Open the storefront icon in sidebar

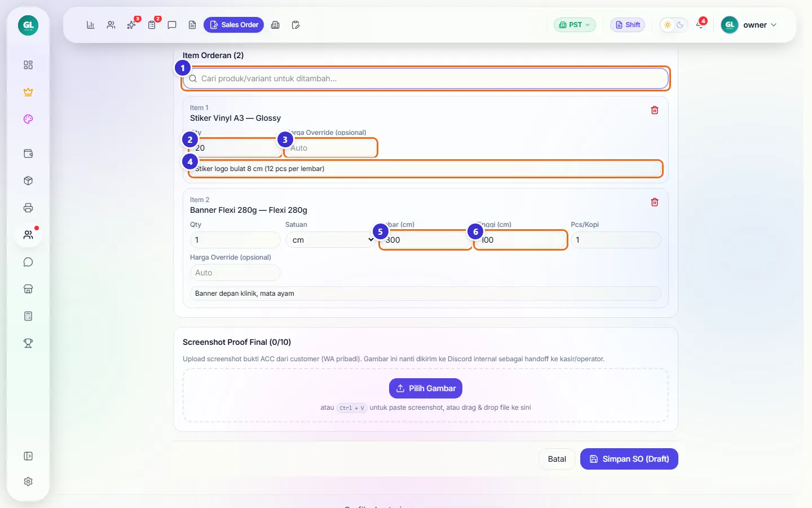[28, 289]
